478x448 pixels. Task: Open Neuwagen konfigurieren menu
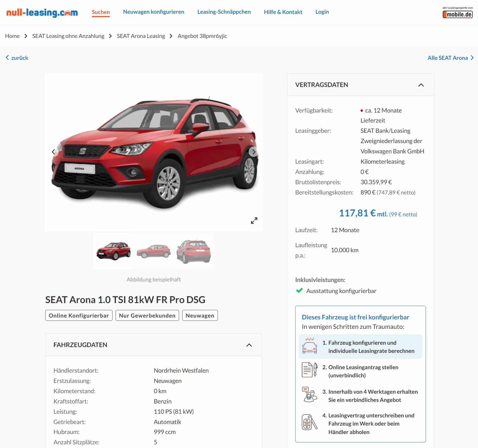(154, 12)
